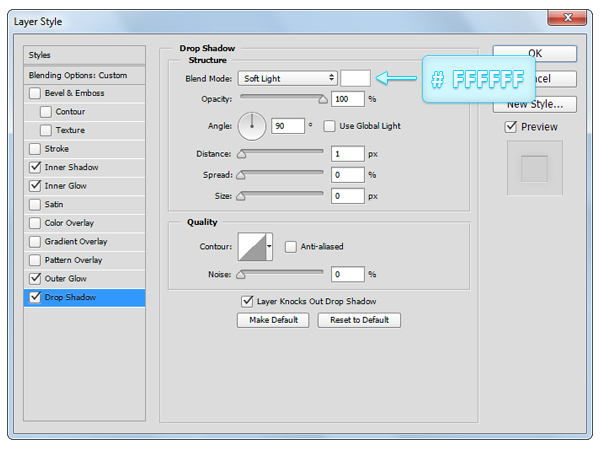This screenshot has height=449, width=600.
Task: Uncheck Layer Knocks Out Drop Shadow
Action: click(247, 301)
